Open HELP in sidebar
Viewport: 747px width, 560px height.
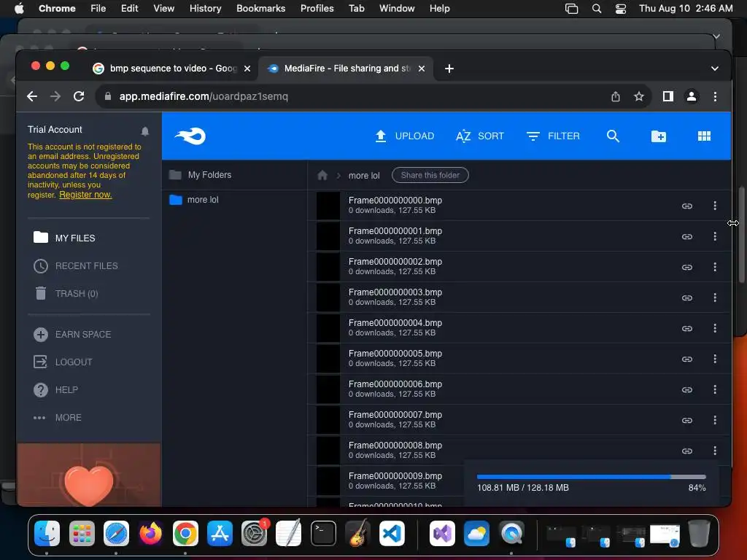tap(55, 389)
